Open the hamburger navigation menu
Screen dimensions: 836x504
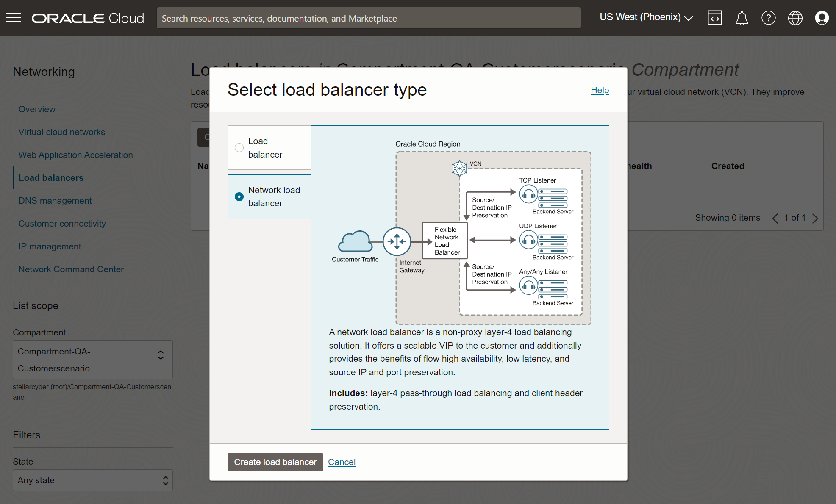coord(14,18)
